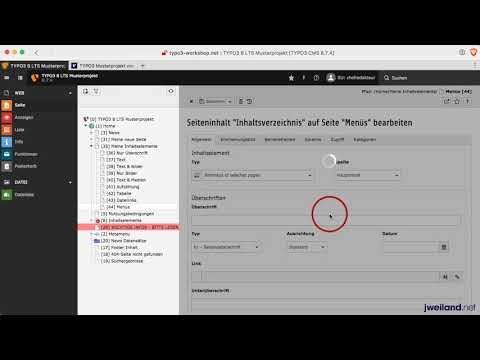The image size is (480, 360).
Task: Switch to the Barrierefreiheit tab
Action: tap(280, 140)
